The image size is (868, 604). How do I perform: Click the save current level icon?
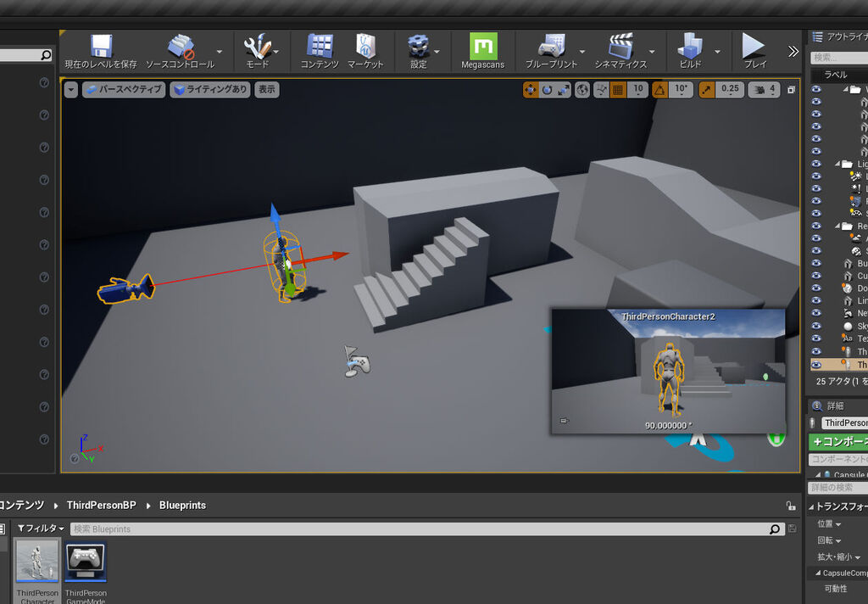click(x=101, y=47)
